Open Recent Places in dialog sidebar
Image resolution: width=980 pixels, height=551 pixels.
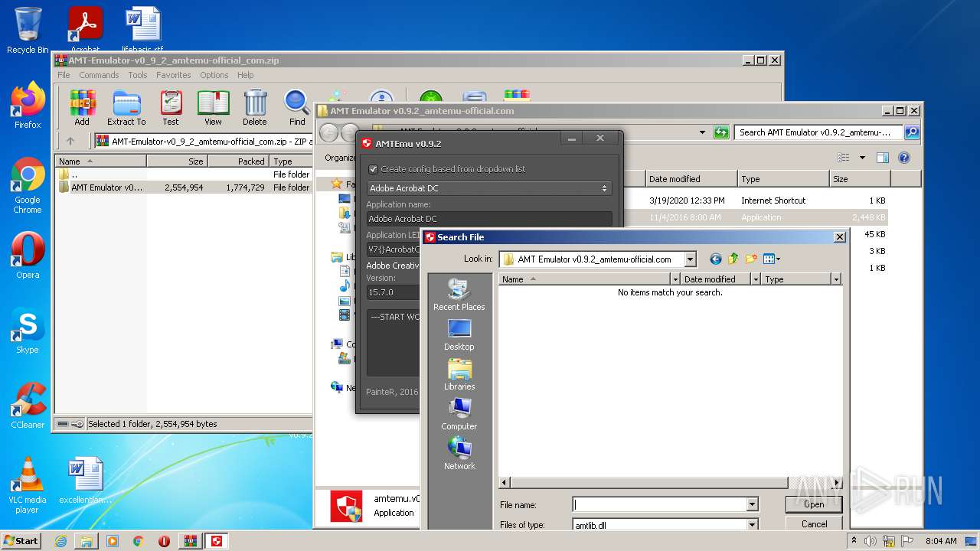459,295
